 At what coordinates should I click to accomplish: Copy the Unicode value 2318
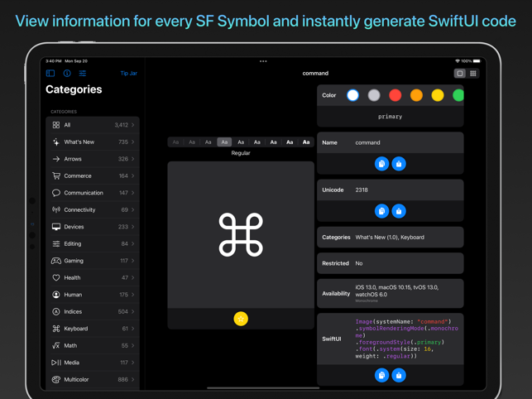(x=381, y=211)
